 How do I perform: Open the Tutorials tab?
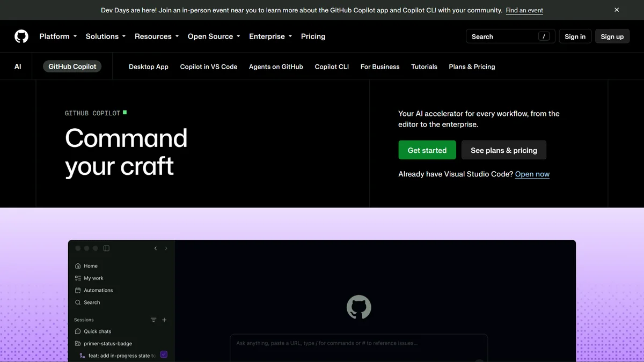coord(424,67)
